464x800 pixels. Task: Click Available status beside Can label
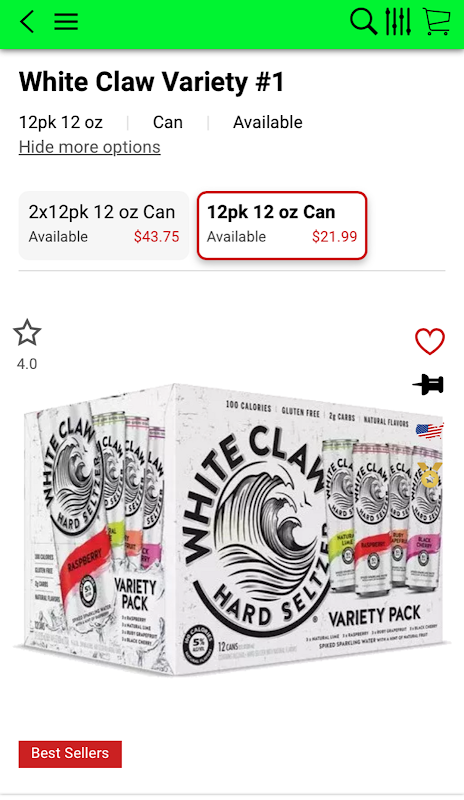268,122
